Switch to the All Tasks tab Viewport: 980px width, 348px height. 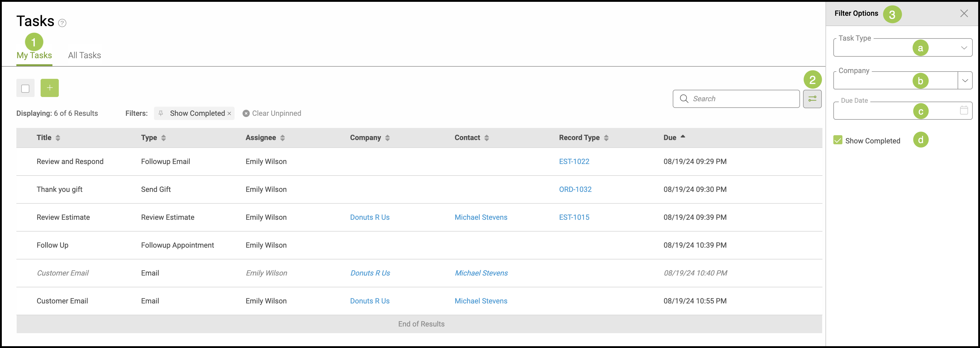pyautogui.click(x=85, y=55)
